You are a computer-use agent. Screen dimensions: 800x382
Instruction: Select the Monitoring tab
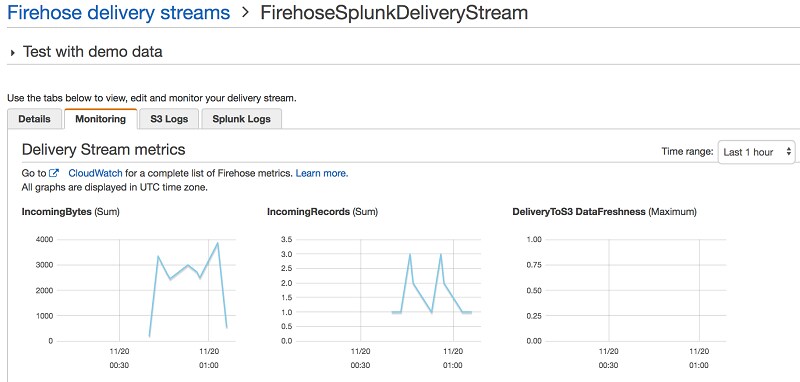tap(101, 119)
